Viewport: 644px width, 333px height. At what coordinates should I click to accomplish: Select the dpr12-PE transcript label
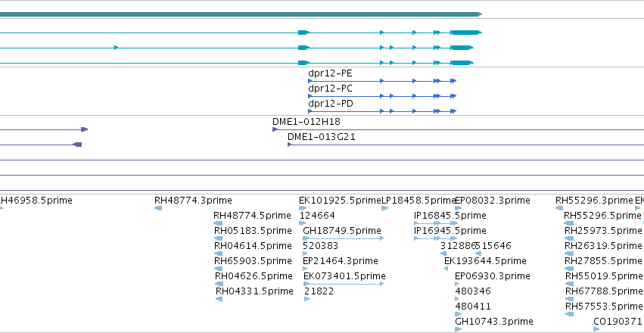pyautogui.click(x=330, y=73)
